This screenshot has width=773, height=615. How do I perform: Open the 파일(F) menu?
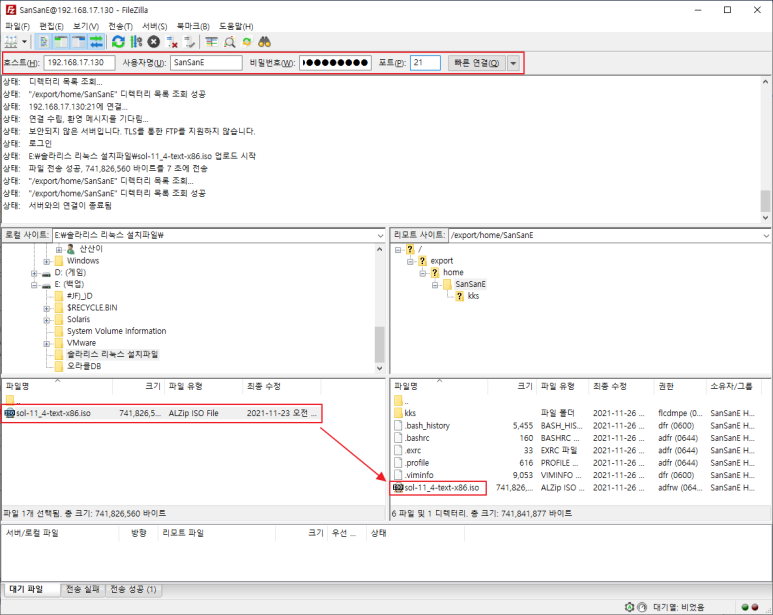18,26
